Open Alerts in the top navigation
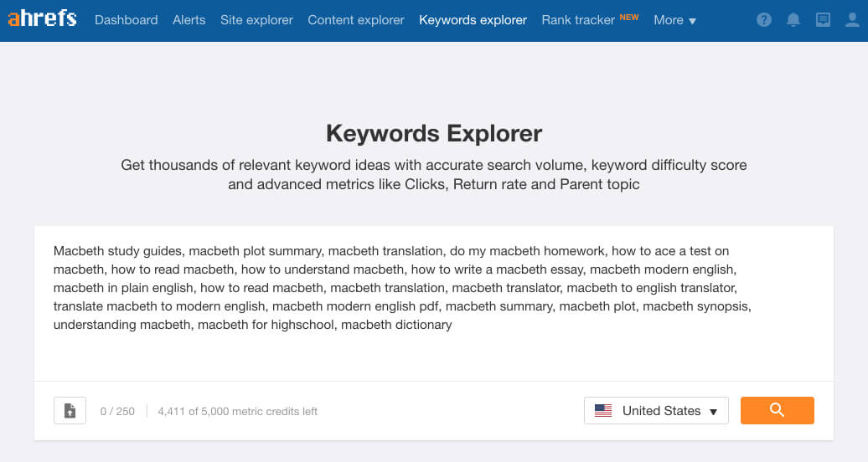The image size is (868, 462). (189, 20)
